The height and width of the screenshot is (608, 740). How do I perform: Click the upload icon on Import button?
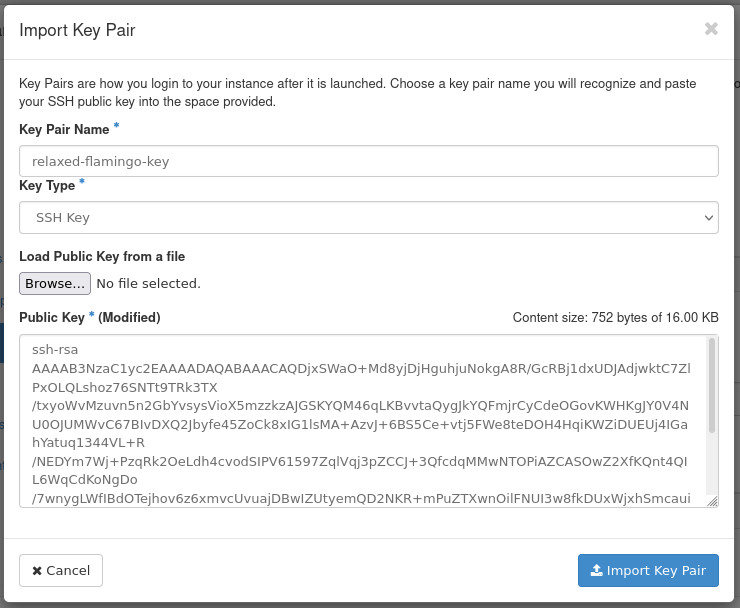(597, 571)
